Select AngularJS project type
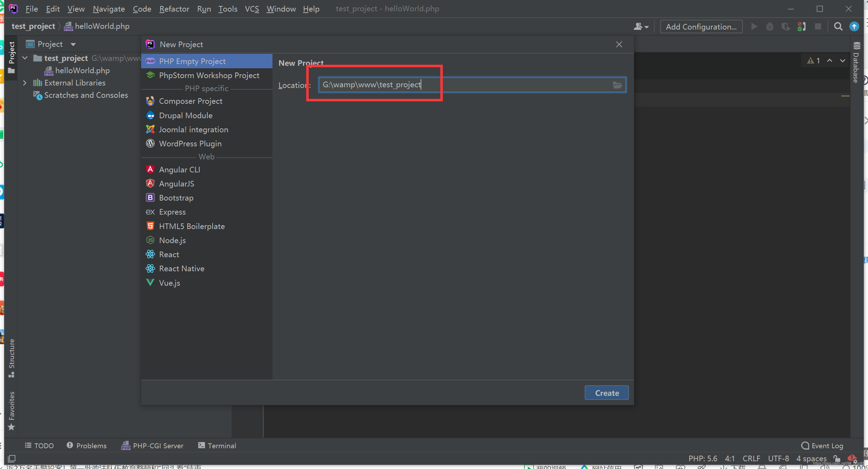The height and width of the screenshot is (469, 868). pos(207,184)
